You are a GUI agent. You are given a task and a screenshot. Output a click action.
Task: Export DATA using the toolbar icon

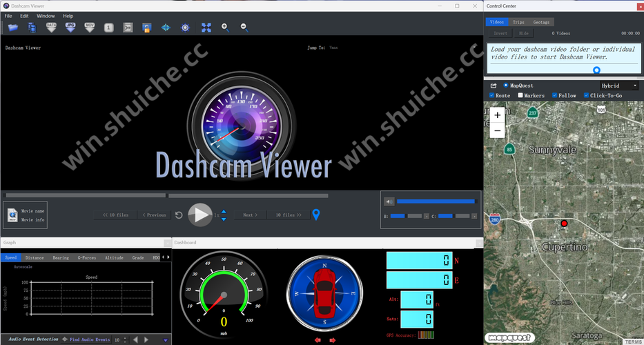point(51,28)
